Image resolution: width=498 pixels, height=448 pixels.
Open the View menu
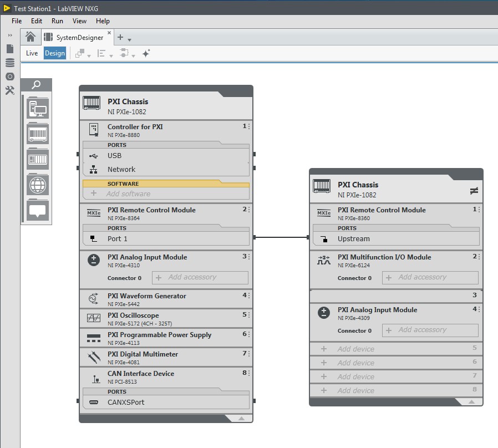79,21
